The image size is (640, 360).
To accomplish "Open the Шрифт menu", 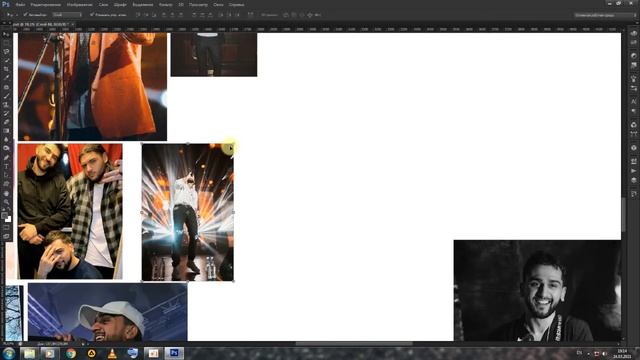I will 120,4.
